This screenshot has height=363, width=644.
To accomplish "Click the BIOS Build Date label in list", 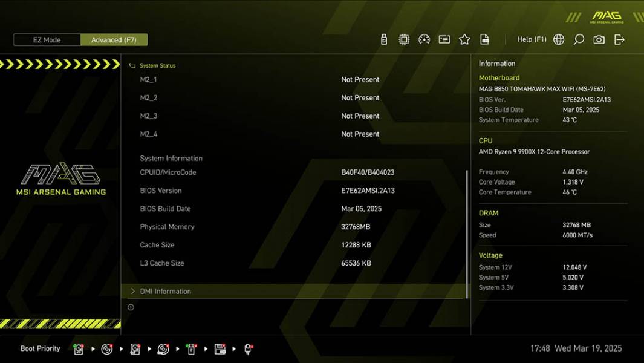I will tap(165, 209).
